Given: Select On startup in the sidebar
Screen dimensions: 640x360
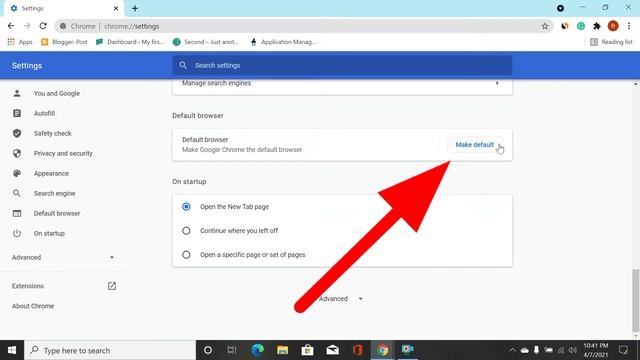Looking at the screenshot, I should pyautogui.click(x=49, y=233).
